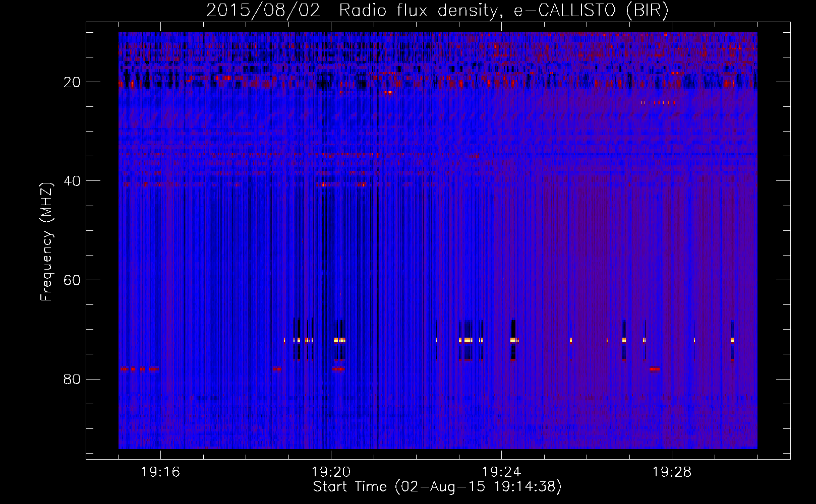
Task: Click the 19:16 time tick label
Action: click(160, 472)
